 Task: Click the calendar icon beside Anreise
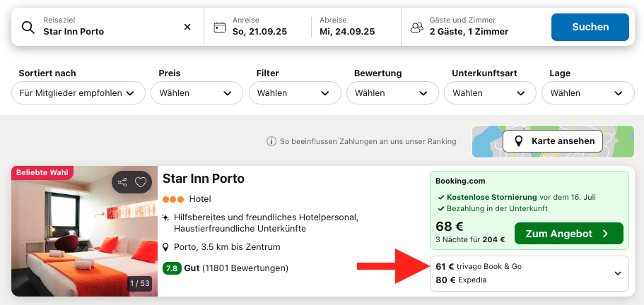220,28
